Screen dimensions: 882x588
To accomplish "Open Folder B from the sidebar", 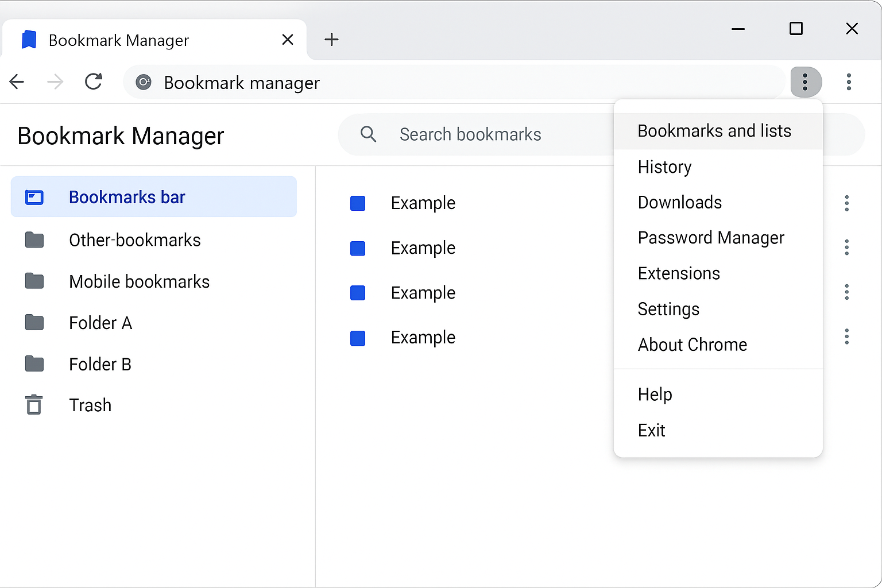I will click(100, 363).
